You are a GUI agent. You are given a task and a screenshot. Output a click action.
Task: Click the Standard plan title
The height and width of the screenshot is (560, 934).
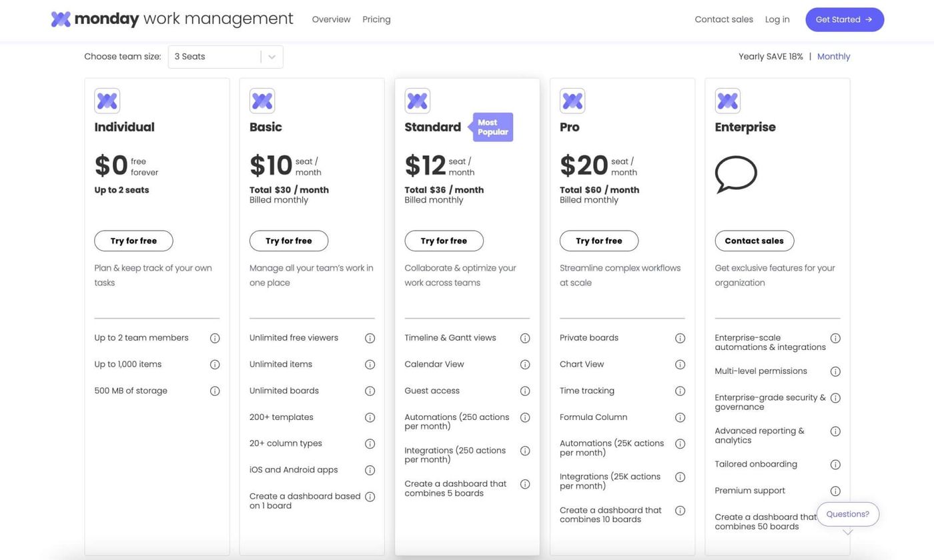[x=432, y=127]
